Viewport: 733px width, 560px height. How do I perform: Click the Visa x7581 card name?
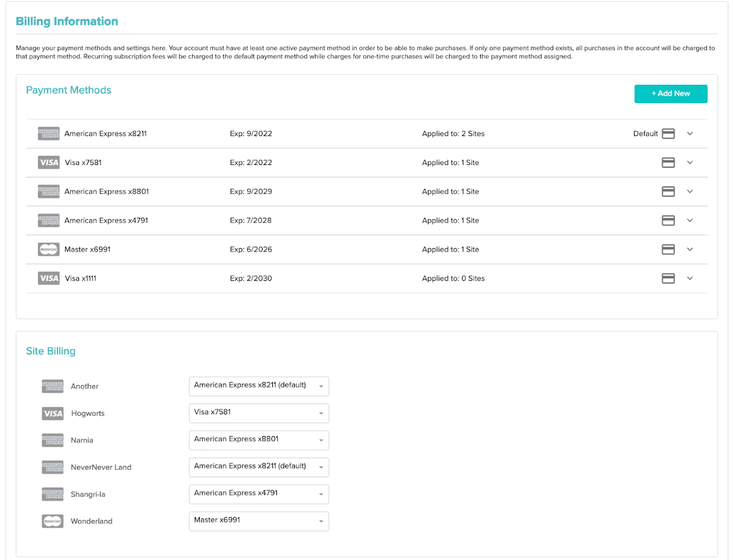point(83,162)
